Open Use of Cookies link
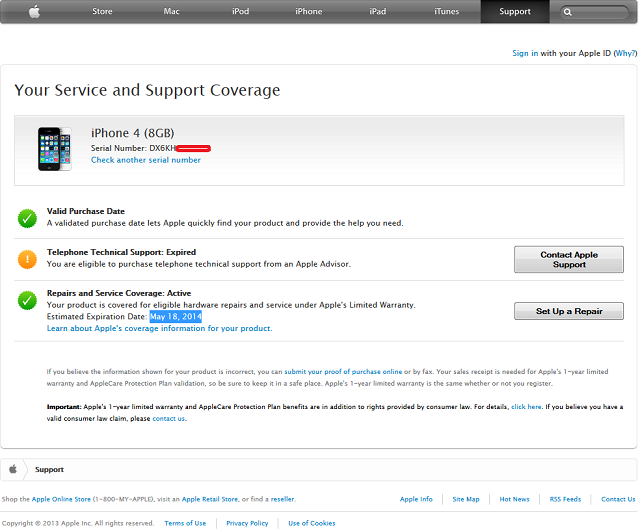 (x=311, y=523)
